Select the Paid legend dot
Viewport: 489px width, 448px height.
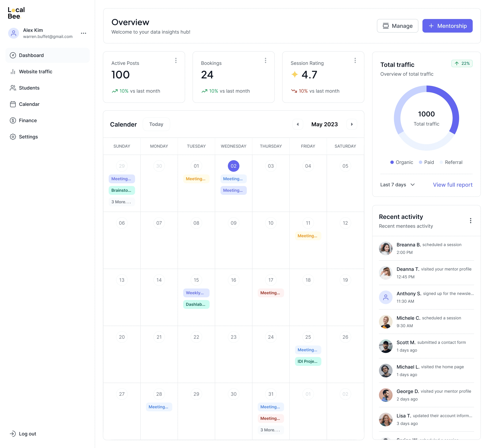[420, 162]
